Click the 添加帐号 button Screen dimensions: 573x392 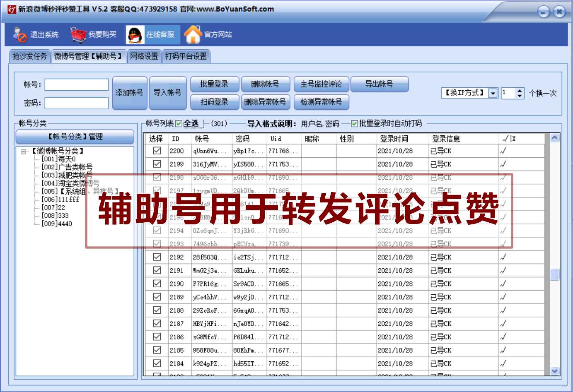pos(130,93)
